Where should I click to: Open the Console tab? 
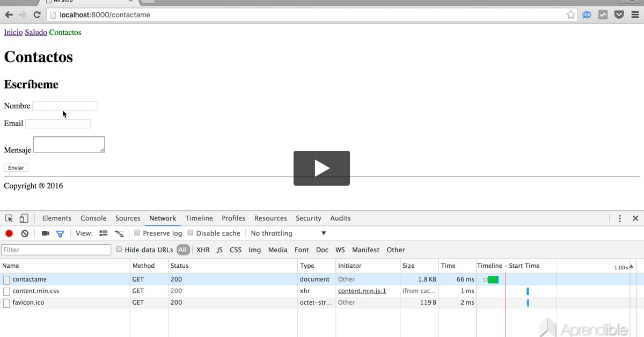coord(93,218)
